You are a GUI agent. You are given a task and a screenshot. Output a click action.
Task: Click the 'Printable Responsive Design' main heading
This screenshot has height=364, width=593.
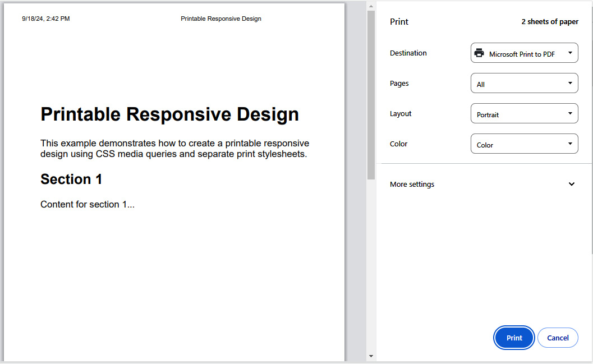pyautogui.click(x=170, y=114)
